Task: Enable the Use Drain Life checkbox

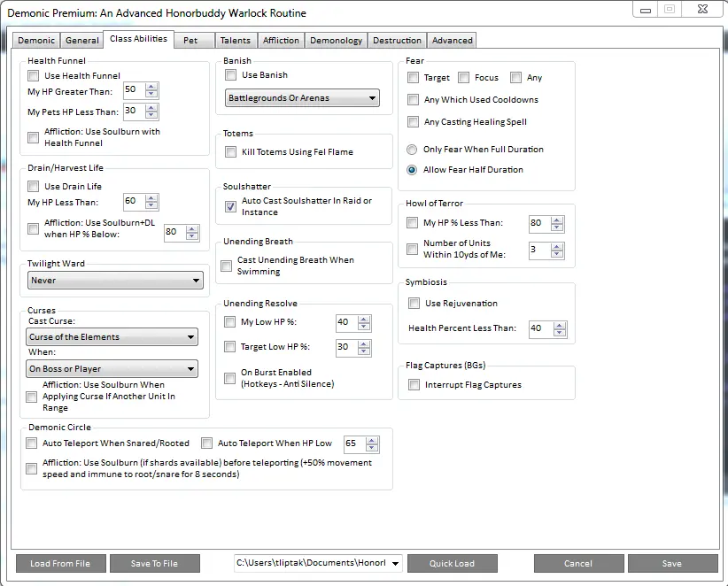Action: coord(33,187)
